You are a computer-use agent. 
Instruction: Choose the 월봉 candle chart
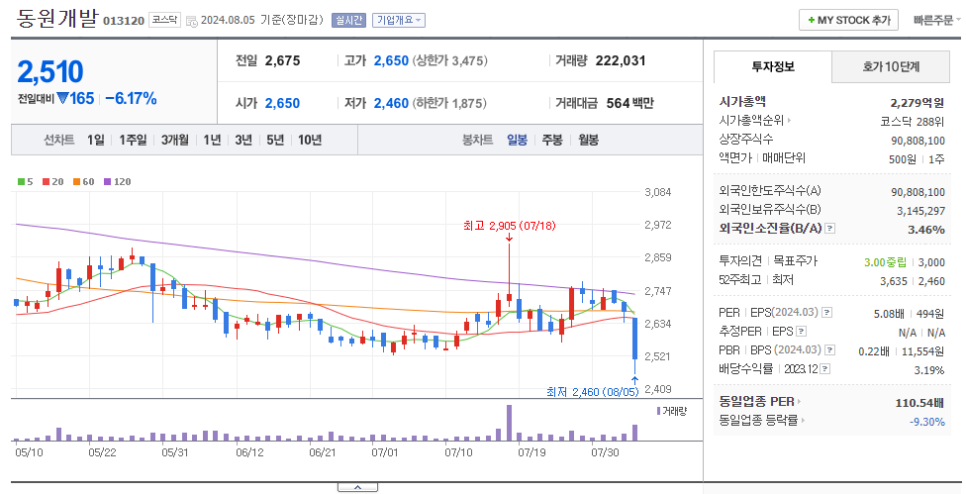(588, 140)
